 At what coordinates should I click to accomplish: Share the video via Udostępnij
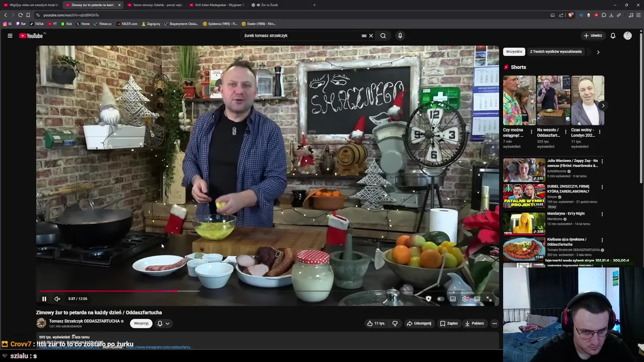[419, 323]
